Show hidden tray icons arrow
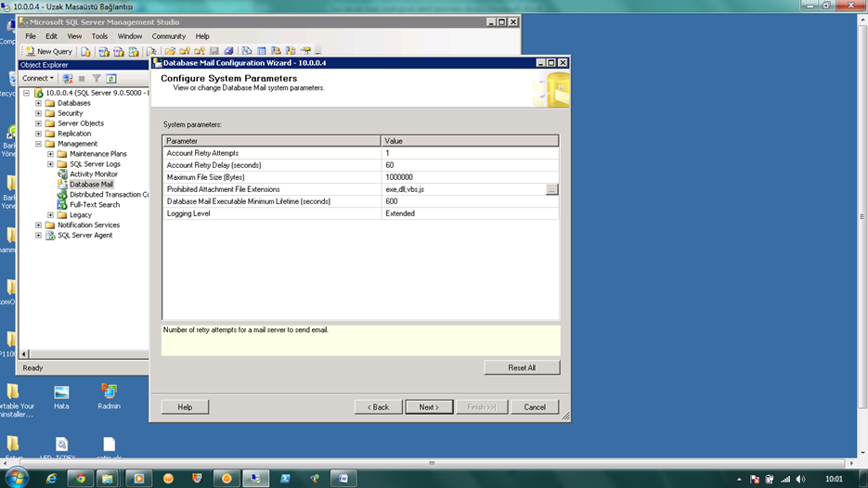Screen dimensions: 868x488 (740, 479)
